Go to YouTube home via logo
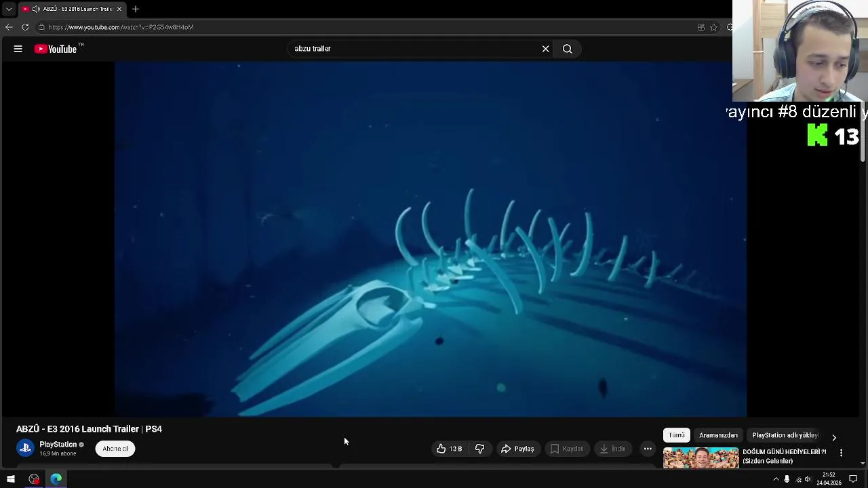 pos(56,49)
